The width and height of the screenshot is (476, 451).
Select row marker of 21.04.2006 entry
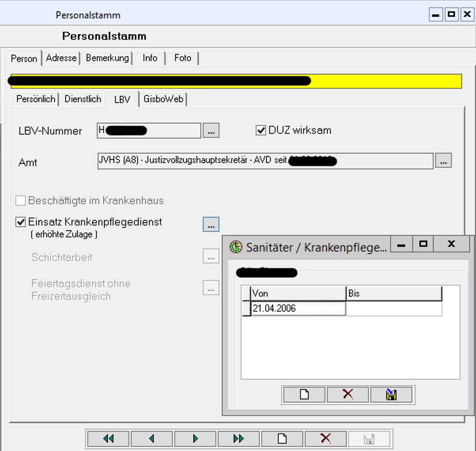(x=247, y=308)
